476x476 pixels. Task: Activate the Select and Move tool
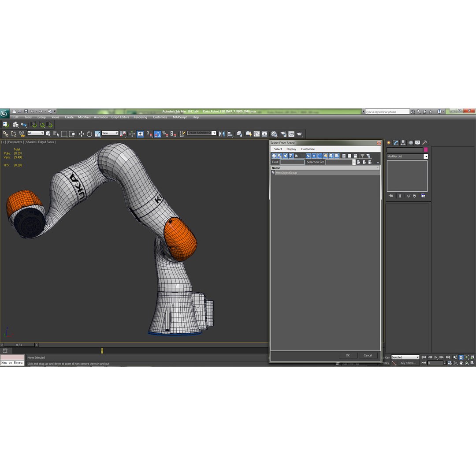tap(82, 134)
